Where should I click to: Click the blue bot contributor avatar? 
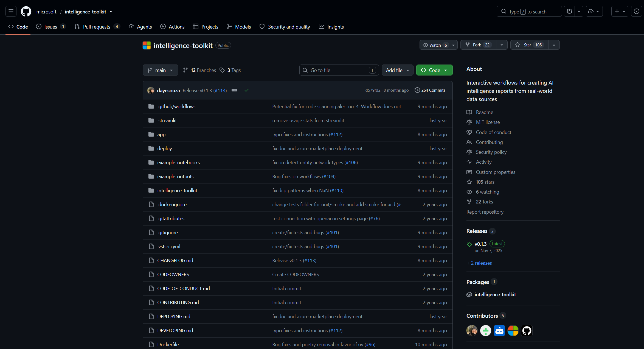499,331
